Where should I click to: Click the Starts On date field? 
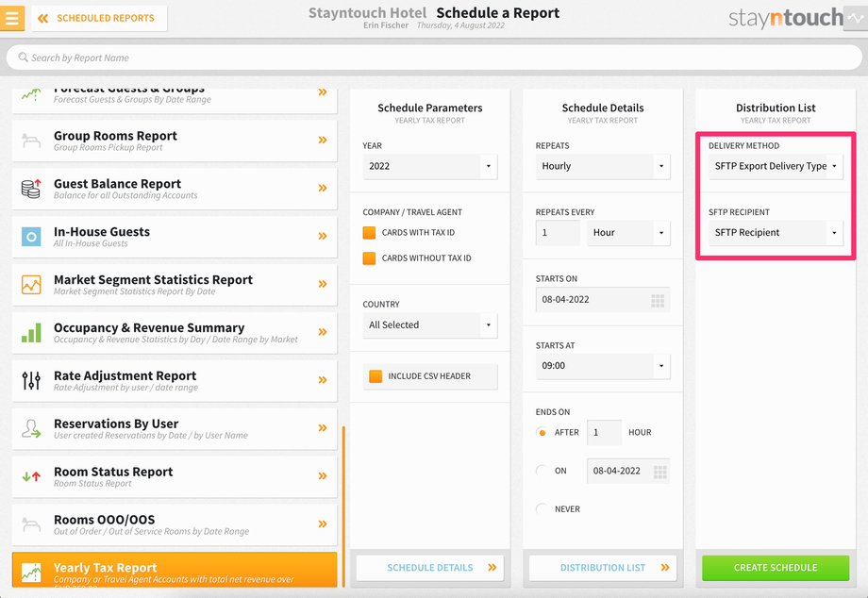(603, 300)
